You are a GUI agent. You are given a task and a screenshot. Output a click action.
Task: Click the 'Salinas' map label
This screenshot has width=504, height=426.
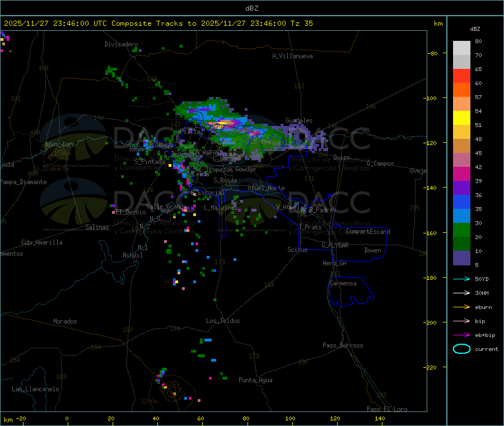click(97, 227)
